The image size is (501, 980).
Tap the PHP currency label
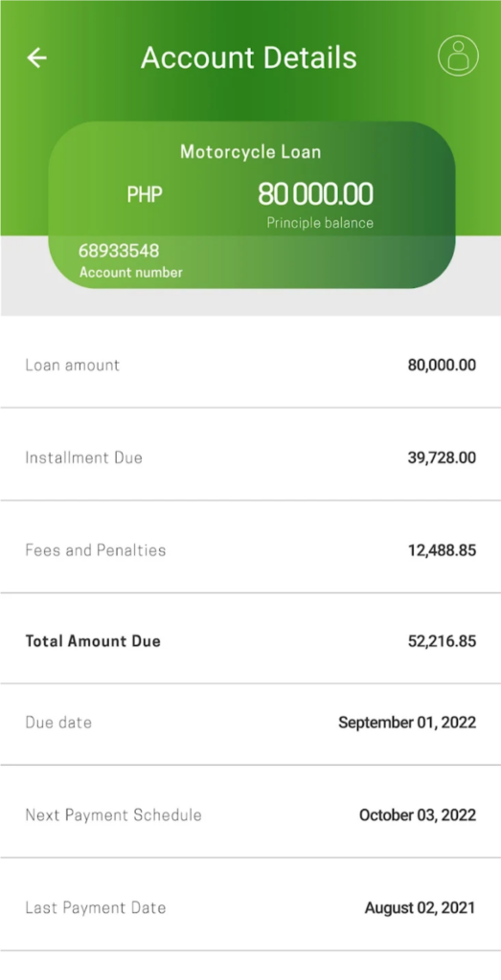coord(145,195)
